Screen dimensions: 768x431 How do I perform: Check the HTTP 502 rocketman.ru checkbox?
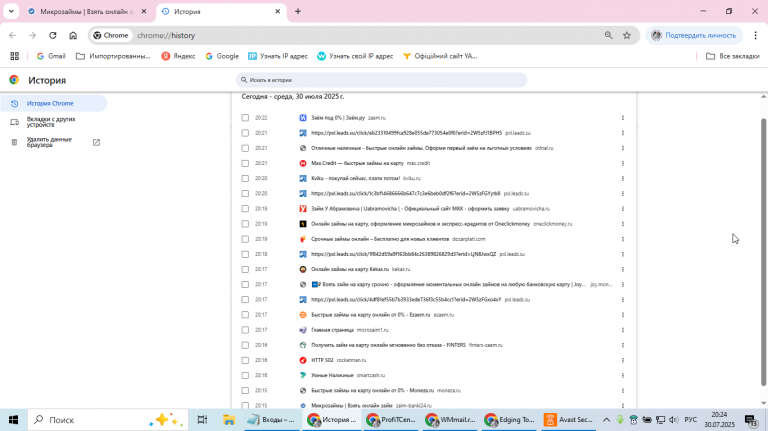coord(245,360)
